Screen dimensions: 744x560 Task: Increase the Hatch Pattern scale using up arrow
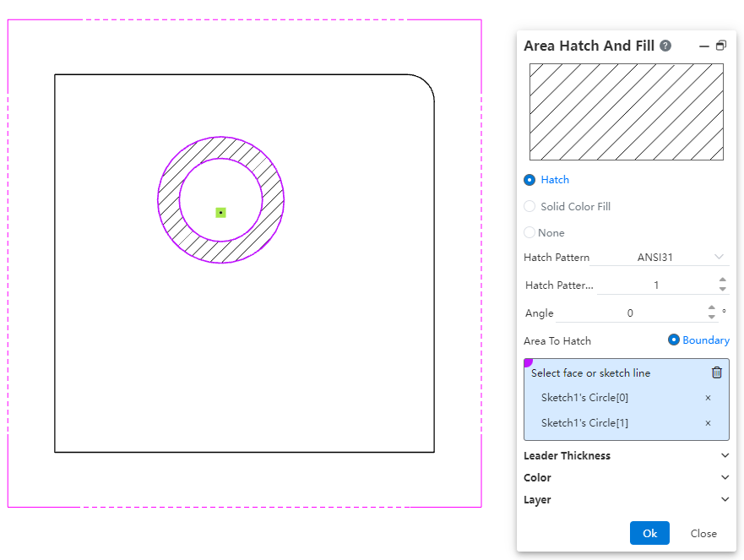pyautogui.click(x=722, y=280)
